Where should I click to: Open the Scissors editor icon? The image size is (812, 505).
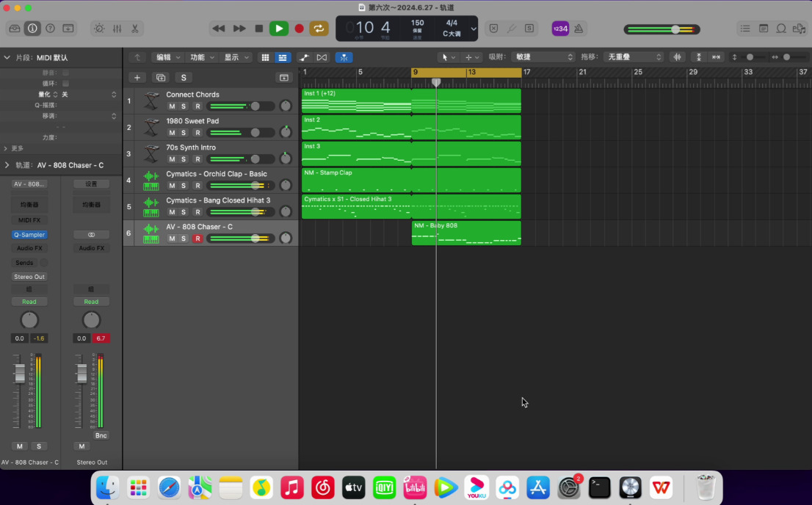pos(135,29)
